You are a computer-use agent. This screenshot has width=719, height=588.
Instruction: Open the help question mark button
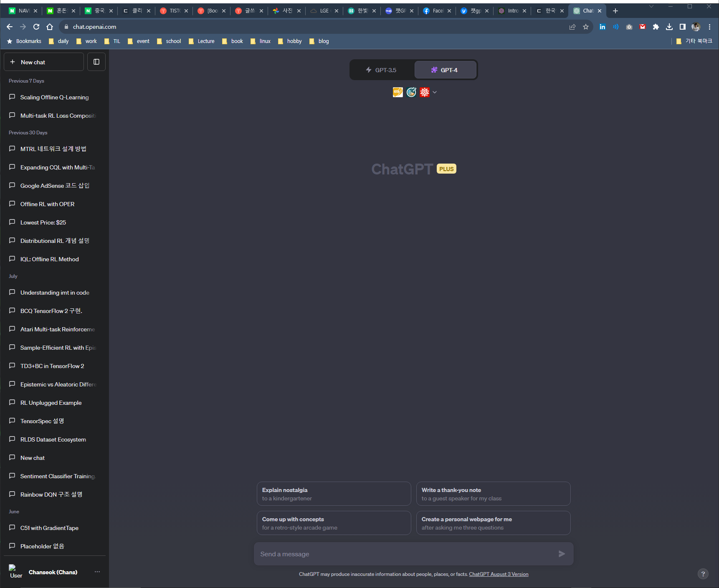point(703,574)
